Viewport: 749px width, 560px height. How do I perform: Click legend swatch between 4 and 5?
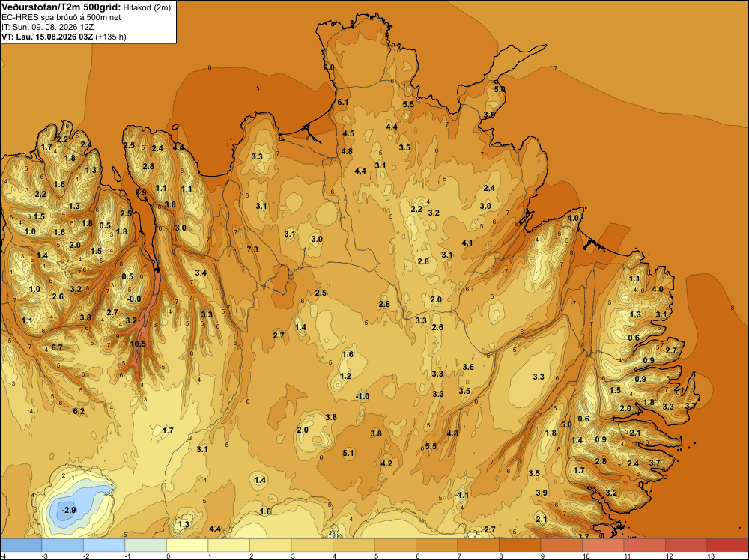pyautogui.click(x=354, y=545)
